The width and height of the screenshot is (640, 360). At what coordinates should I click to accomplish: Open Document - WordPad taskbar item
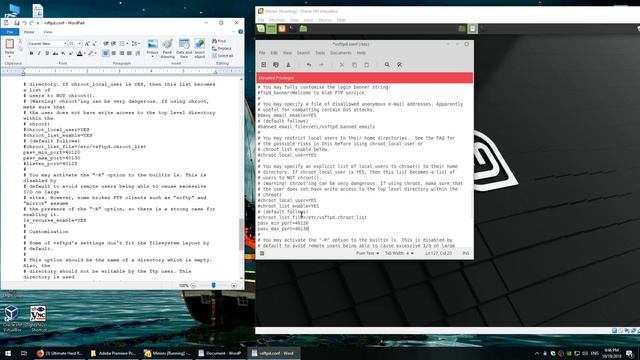coord(220,353)
